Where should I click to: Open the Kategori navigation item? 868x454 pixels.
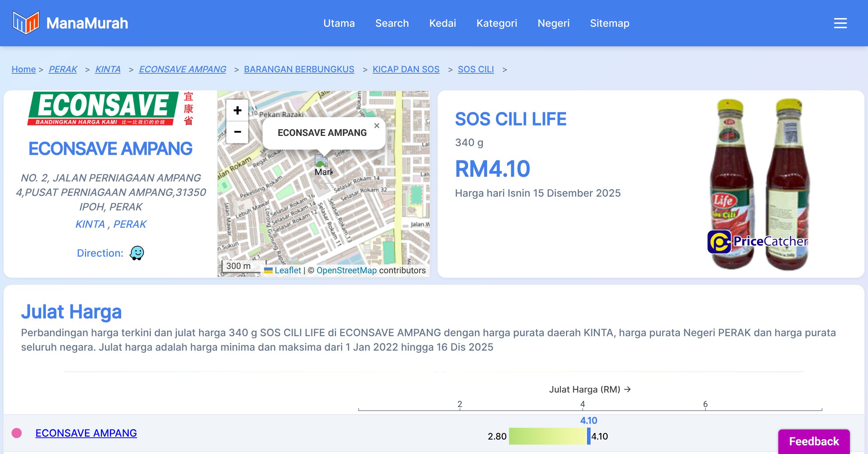497,23
